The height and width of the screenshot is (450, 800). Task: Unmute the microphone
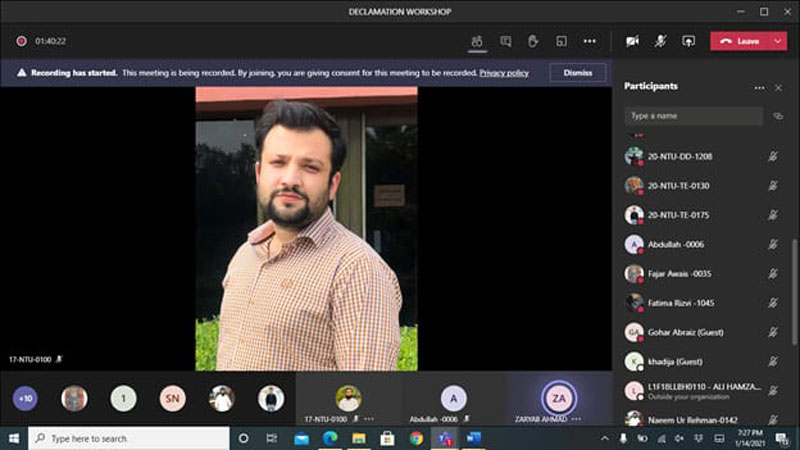point(660,41)
